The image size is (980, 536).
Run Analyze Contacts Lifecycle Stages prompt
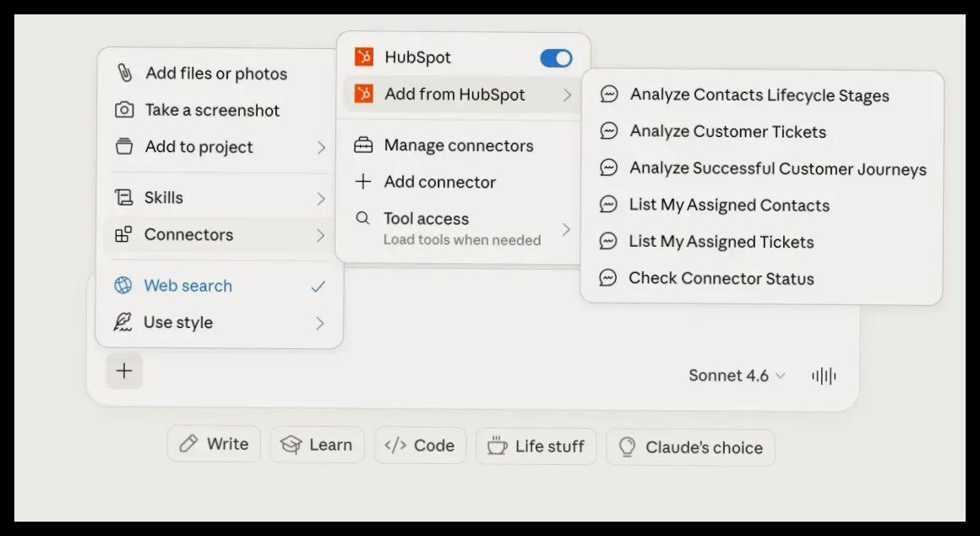tap(760, 95)
